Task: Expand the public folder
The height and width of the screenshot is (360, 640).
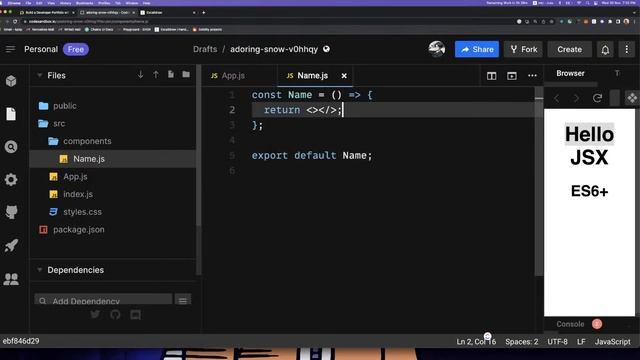Action: 64,106
